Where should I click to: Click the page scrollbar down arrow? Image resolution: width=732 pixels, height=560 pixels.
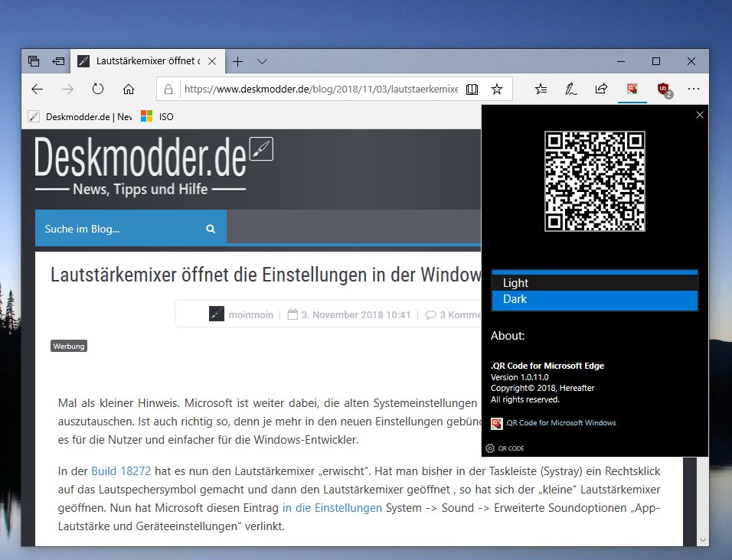(x=703, y=540)
